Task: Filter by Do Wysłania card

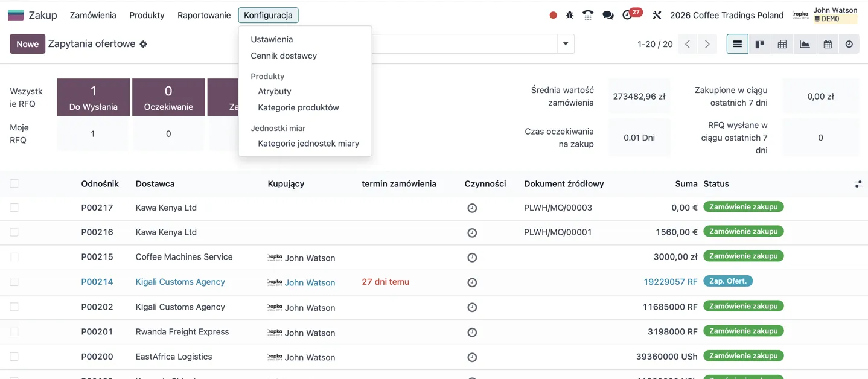Action: click(93, 97)
